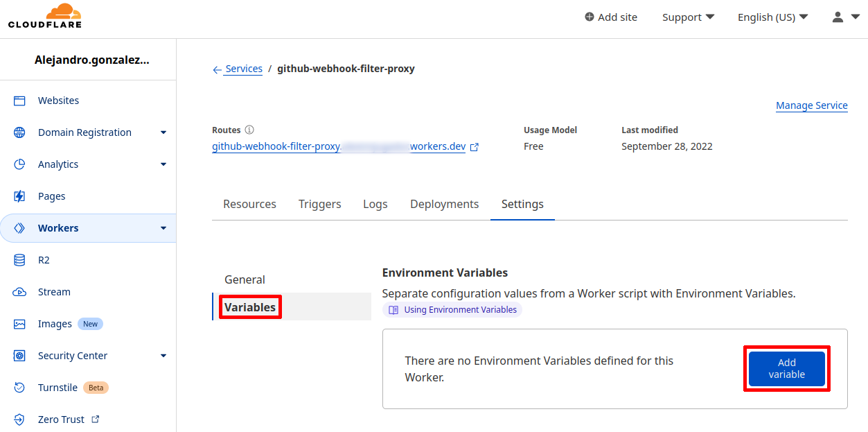Image resolution: width=868 pixels, height=432 pixels.
Task: Click the Stream cloud icon
Action: click(19, 292)
